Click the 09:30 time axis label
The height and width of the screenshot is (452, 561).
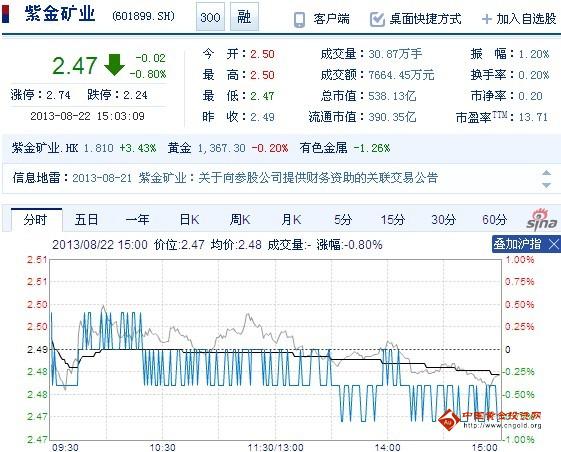coord(65,447)
